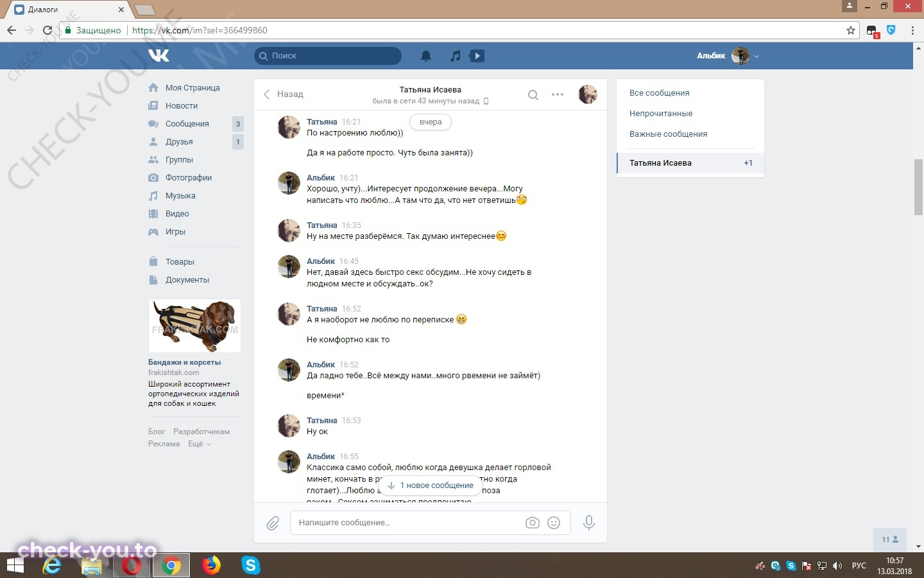Expand the Ещё footer dropdown
This screenshot has height=578, width=924.
pos(199,444)
